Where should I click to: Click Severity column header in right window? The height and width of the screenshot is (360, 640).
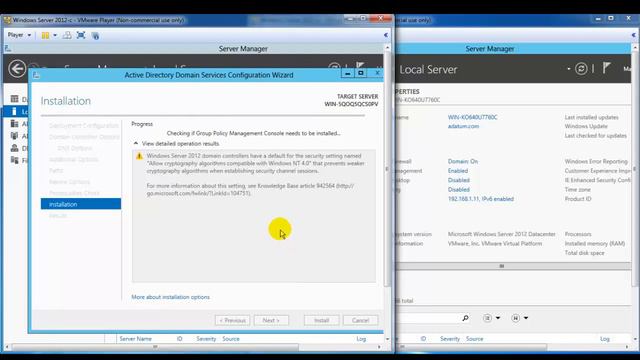click(x=450, y=338)
